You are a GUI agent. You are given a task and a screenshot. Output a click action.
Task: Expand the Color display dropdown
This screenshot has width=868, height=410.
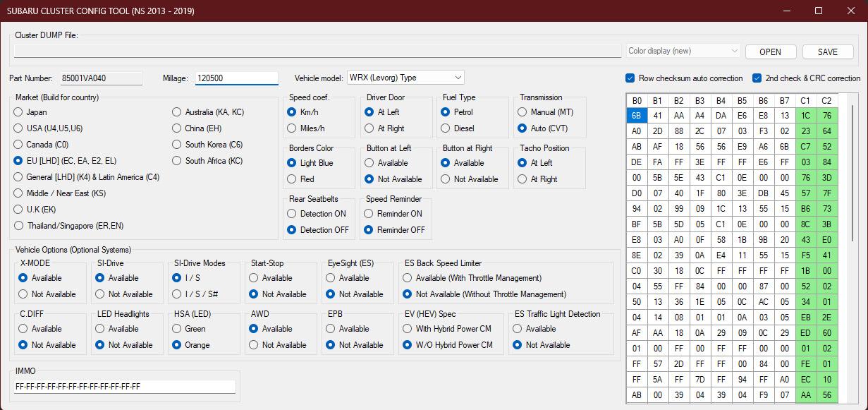click(x=683, y=51)
